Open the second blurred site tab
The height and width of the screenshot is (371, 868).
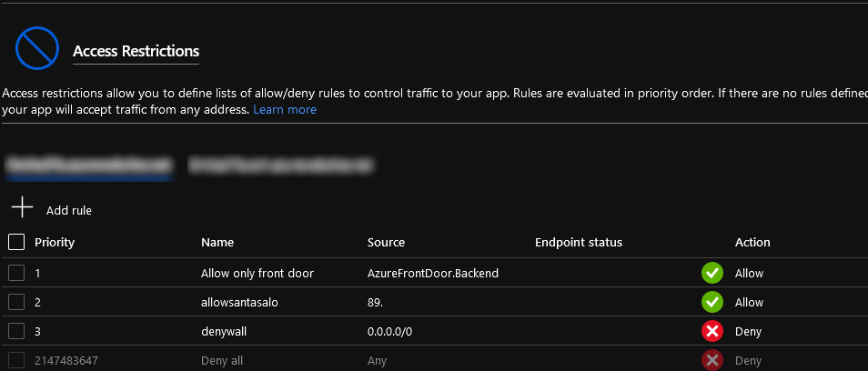tap(282, 165)
